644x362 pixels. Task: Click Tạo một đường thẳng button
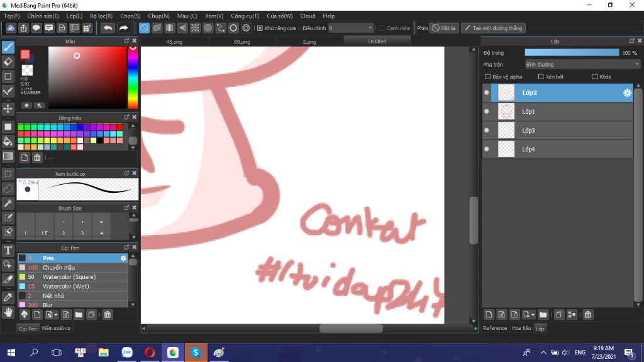coord(493,28)
